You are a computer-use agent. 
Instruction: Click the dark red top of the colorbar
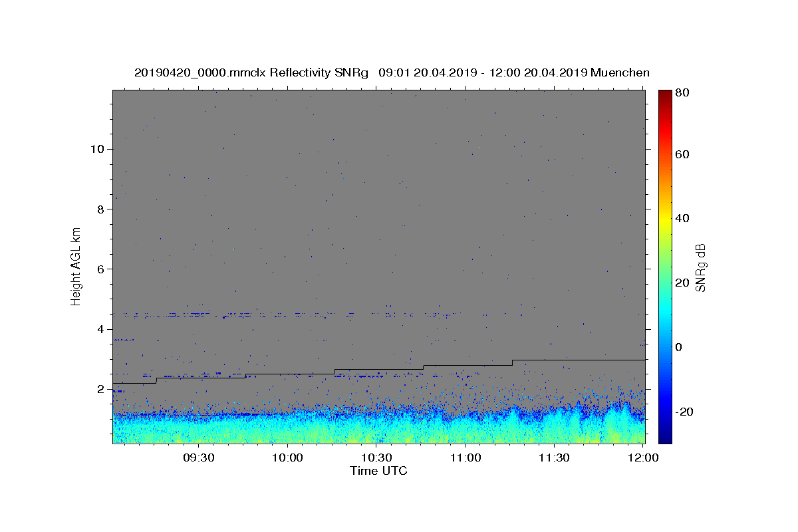(664, 93)
